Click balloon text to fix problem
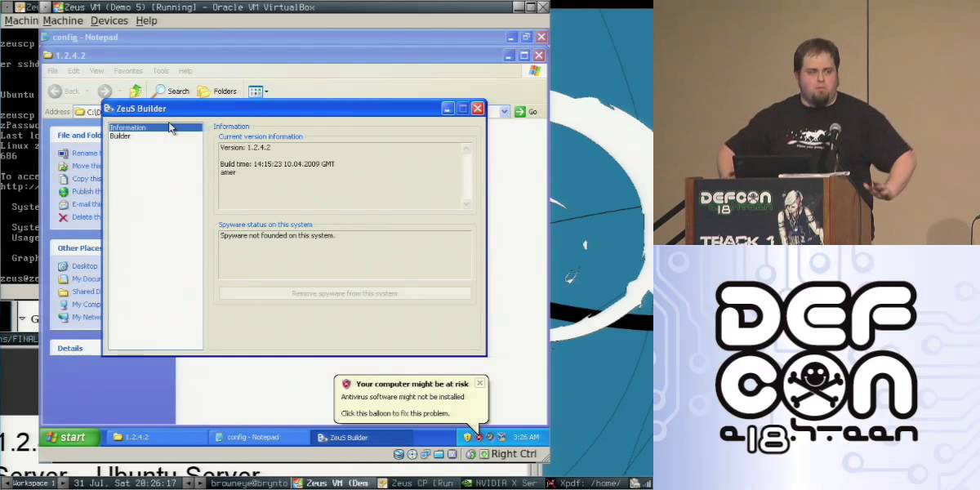Viewport: 980px width, 490px height. [395, 413]
